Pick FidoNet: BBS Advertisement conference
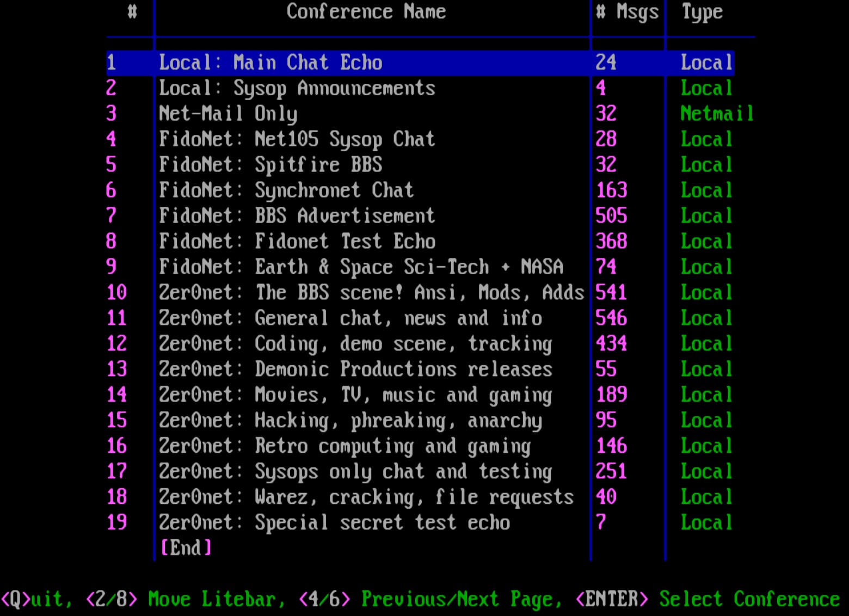 click(x=297, y=216)
